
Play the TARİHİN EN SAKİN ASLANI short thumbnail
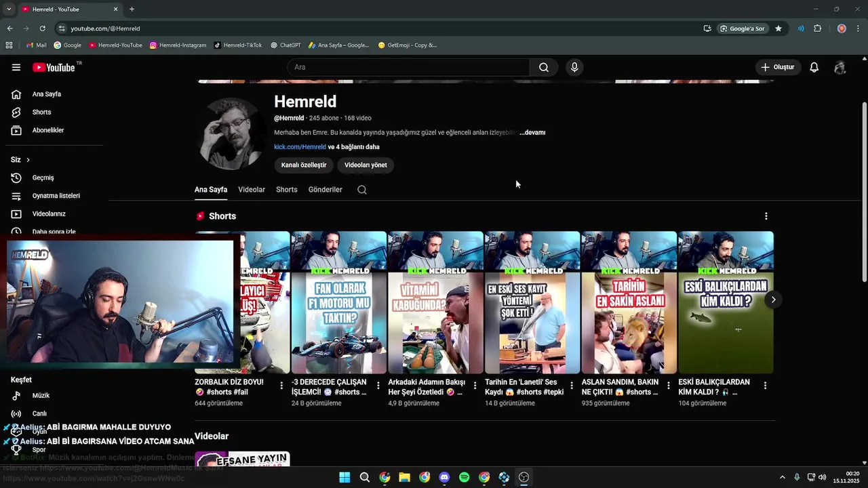point(629,302)
